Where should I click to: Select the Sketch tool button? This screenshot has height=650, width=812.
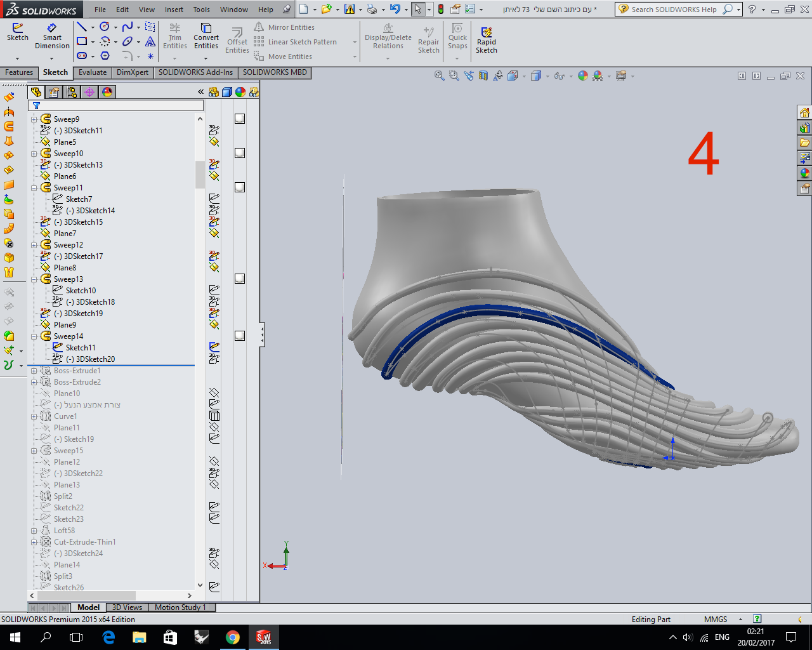18,32
